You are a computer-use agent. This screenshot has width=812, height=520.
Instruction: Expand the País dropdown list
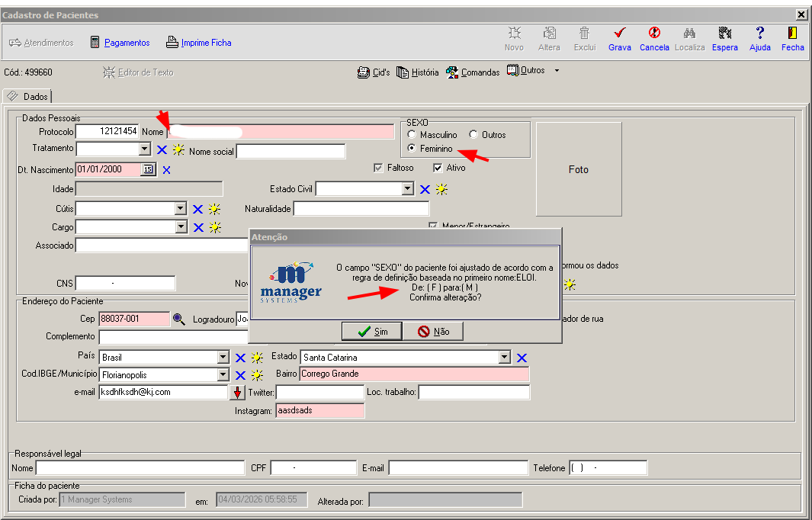point(223,358)
